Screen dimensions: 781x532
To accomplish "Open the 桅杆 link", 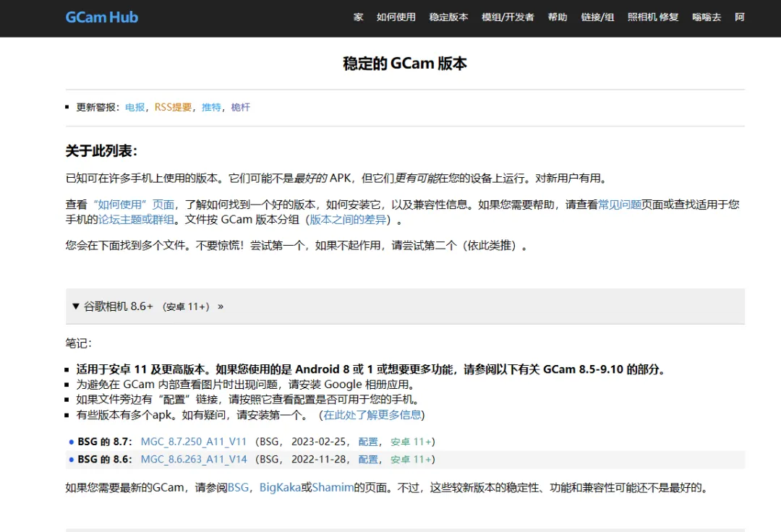I will coord(241,108).
